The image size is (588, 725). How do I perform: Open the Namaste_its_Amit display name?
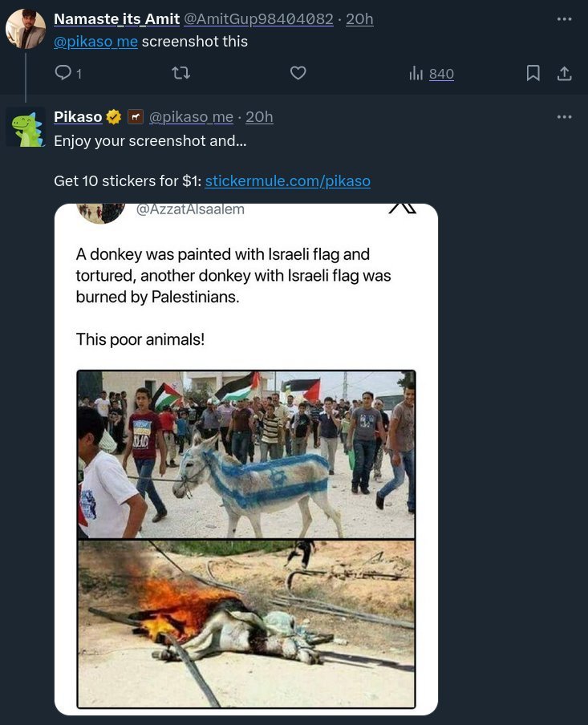[x=116, y=19]
